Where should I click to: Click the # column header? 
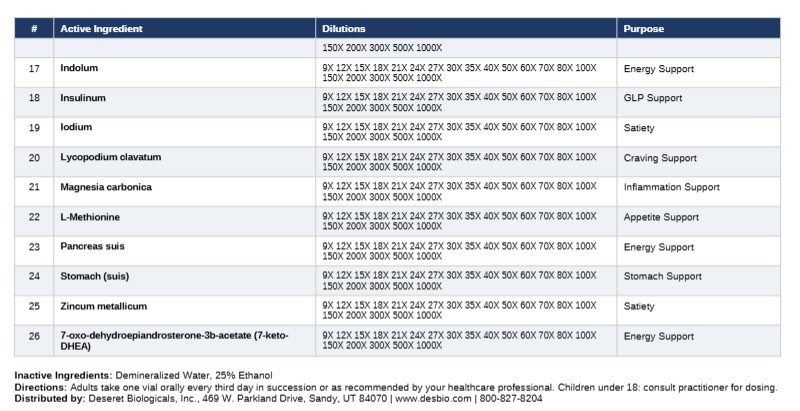pos(34,29)
